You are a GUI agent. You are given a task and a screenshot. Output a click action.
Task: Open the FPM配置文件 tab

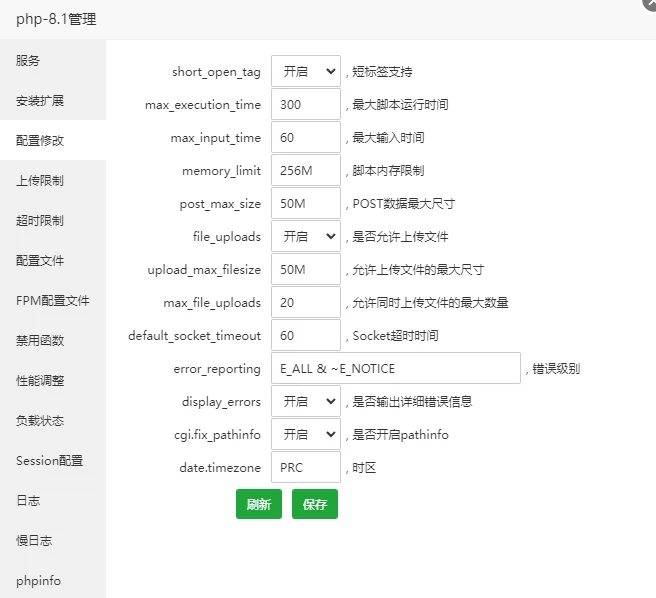tap(53, 300)
